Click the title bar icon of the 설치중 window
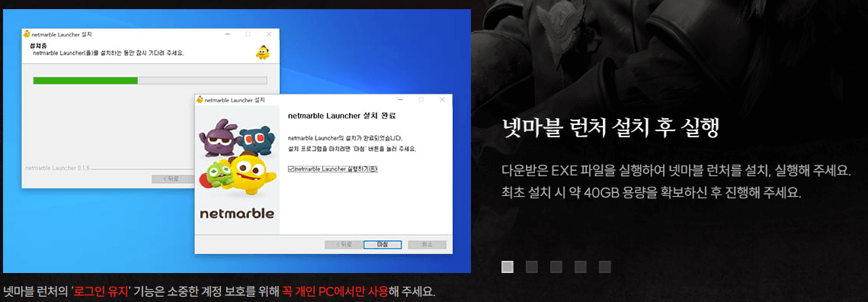Screen dimensions: 868x302 (27, 34)
